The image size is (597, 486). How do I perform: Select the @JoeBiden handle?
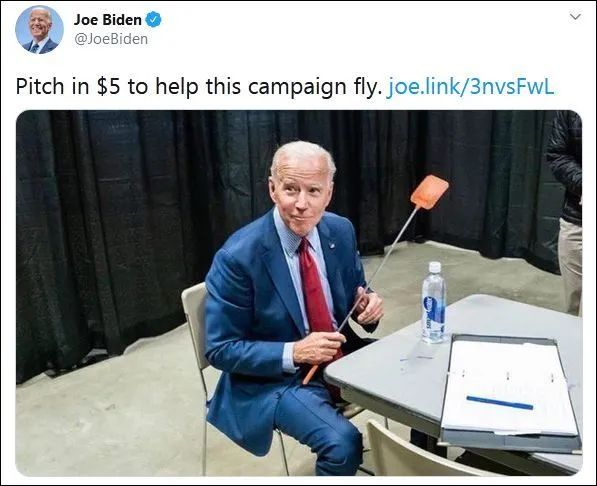(x=111, y=39)
